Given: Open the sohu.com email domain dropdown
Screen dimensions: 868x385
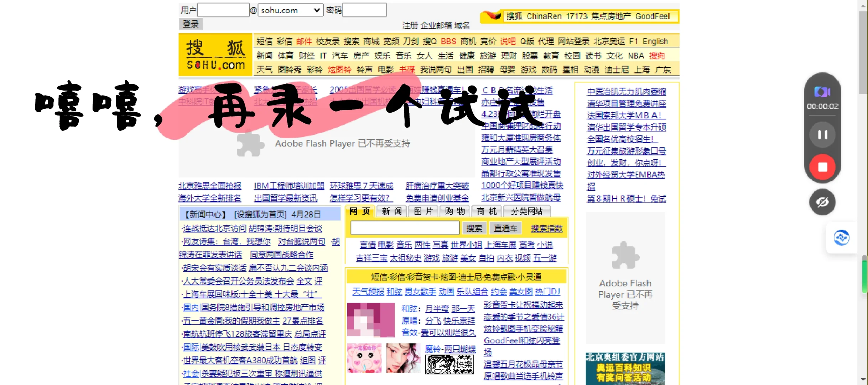Looking at the screenshot, I should 316,10.
